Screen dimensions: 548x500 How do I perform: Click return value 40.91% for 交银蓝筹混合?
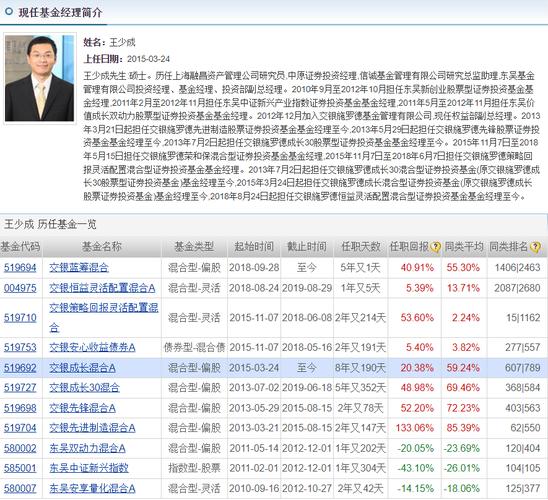(x=417, y=268)
